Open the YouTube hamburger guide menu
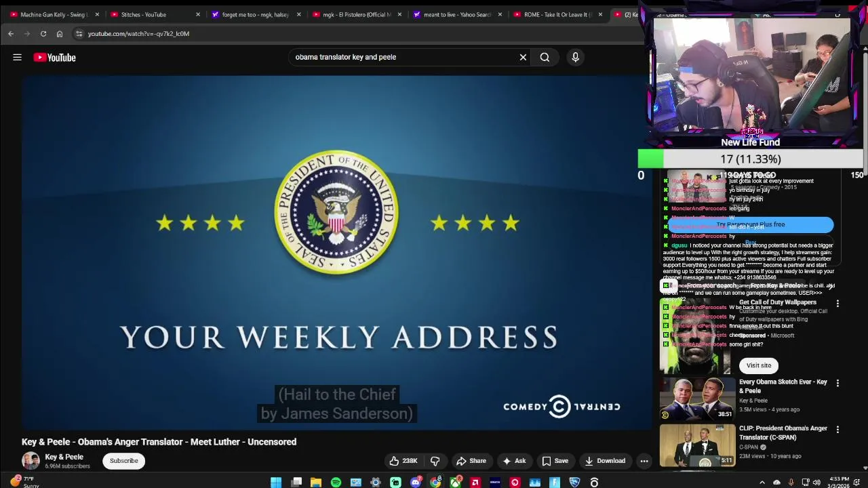This screenshot has height=488, width=868. click(x=17, y=58)
